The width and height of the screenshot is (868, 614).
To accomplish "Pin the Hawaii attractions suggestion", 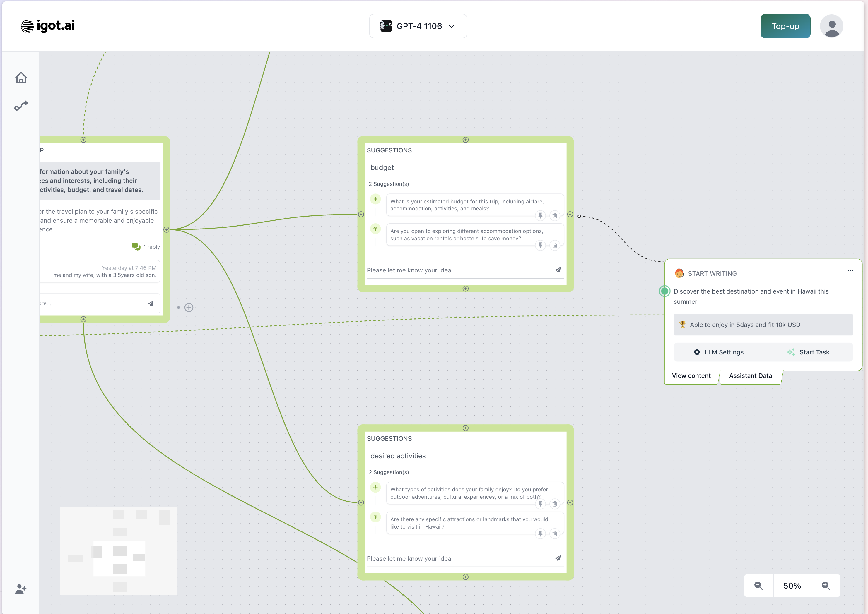I will tap(540, 534).
